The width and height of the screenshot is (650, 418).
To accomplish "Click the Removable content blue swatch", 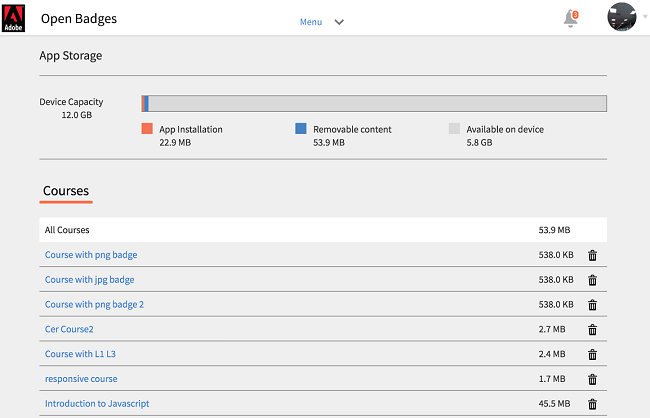I will (x=300, y=129).
